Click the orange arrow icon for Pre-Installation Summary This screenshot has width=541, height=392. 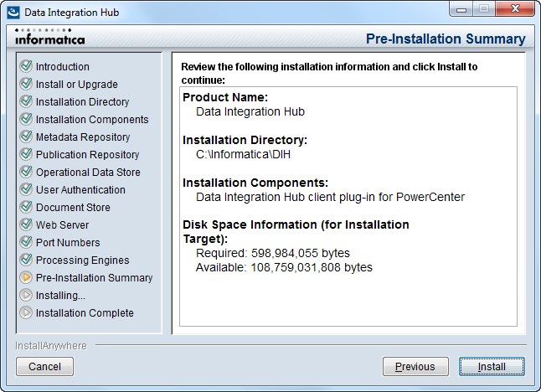(26, 277)
